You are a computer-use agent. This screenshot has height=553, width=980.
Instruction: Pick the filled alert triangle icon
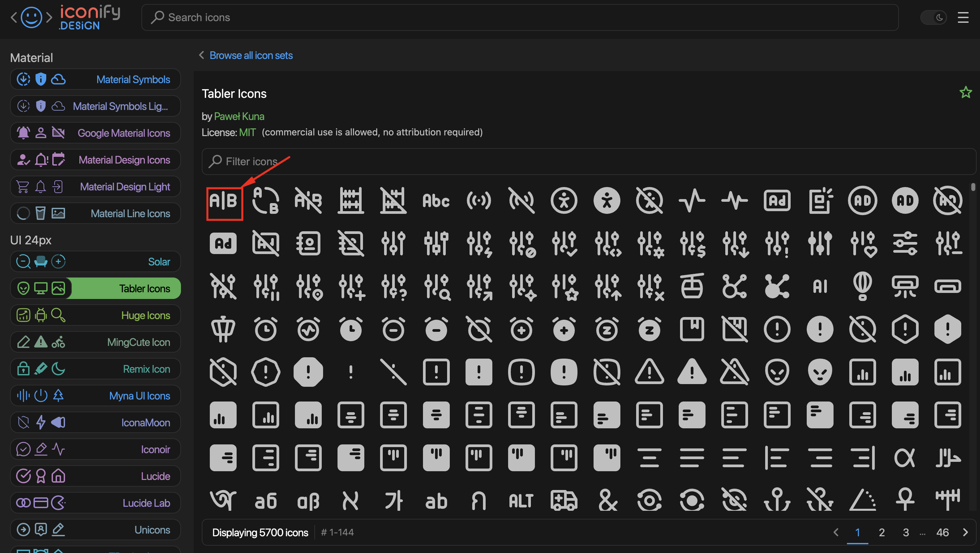[692, 372]
